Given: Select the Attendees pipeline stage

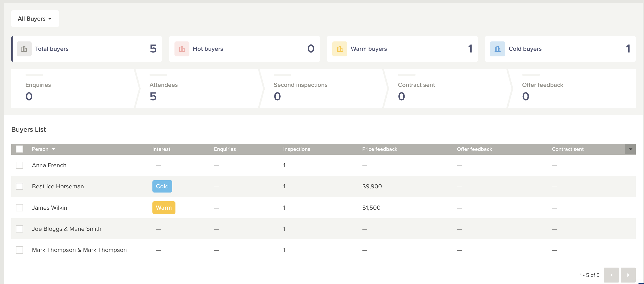Looking at the screenshot, I should (163, 85).
